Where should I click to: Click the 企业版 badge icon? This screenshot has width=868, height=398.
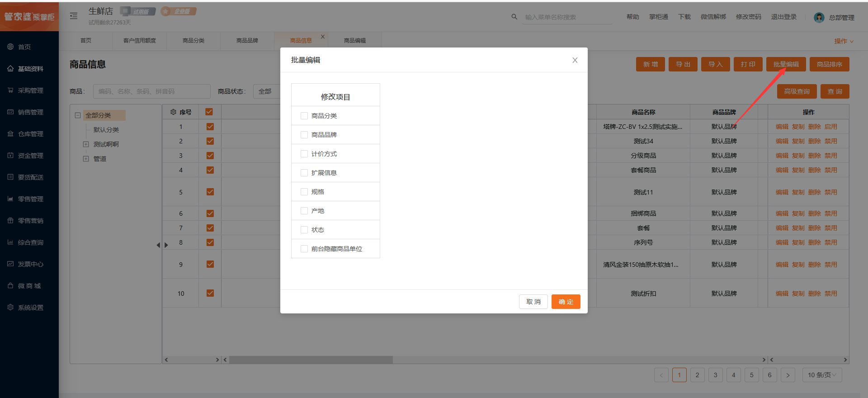179,11
